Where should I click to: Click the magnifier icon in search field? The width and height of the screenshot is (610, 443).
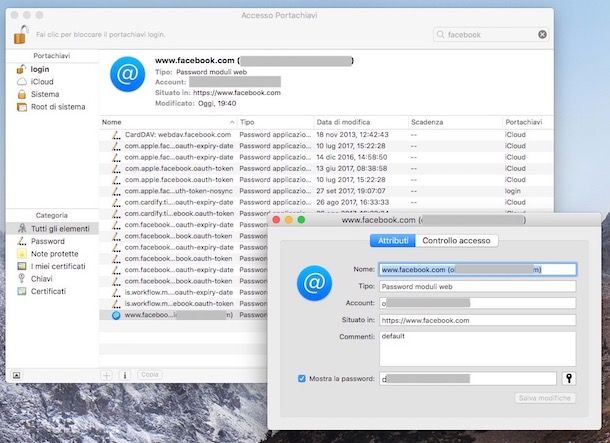point(440,35)
